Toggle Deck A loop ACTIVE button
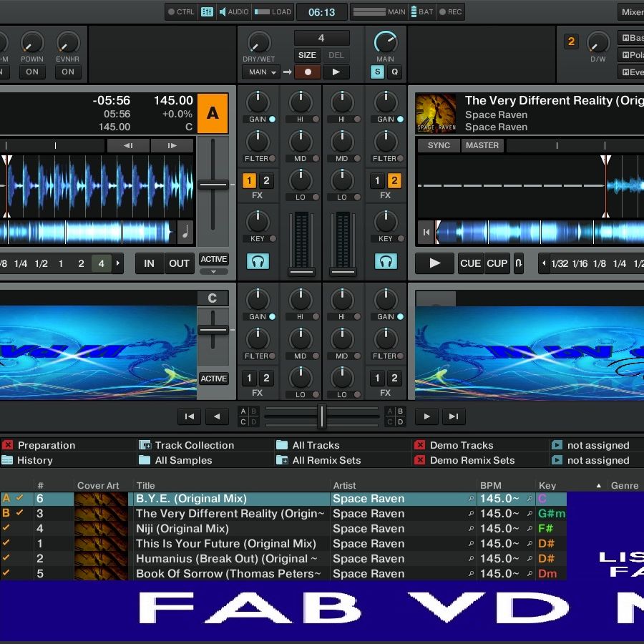The image size is (644, 644). (213, 259)
